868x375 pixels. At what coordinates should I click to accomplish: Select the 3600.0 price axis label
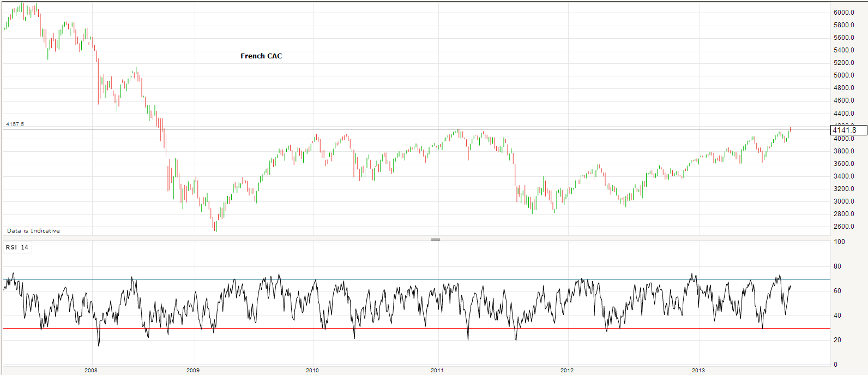(843, 164)
